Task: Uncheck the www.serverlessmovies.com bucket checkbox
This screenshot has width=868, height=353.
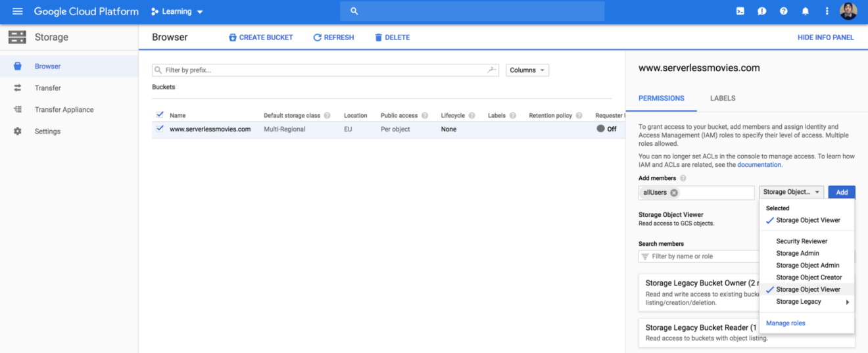Action: click(160, 129)
